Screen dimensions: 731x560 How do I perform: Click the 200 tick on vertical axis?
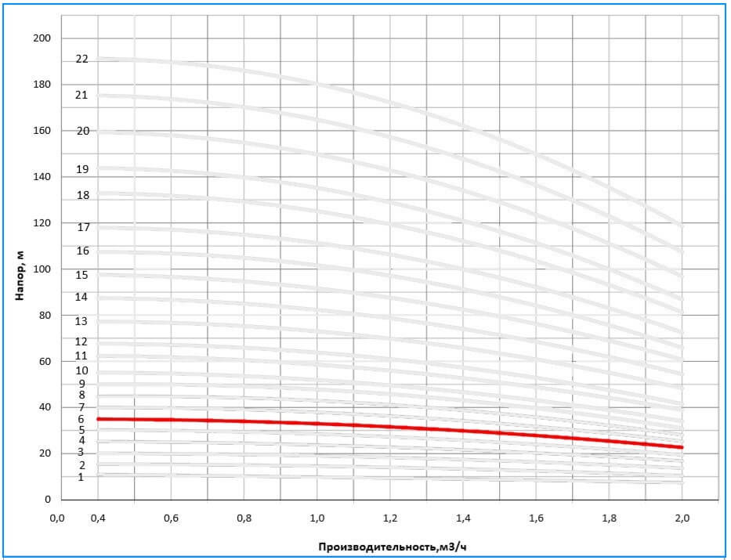click(x=42, y=38)
